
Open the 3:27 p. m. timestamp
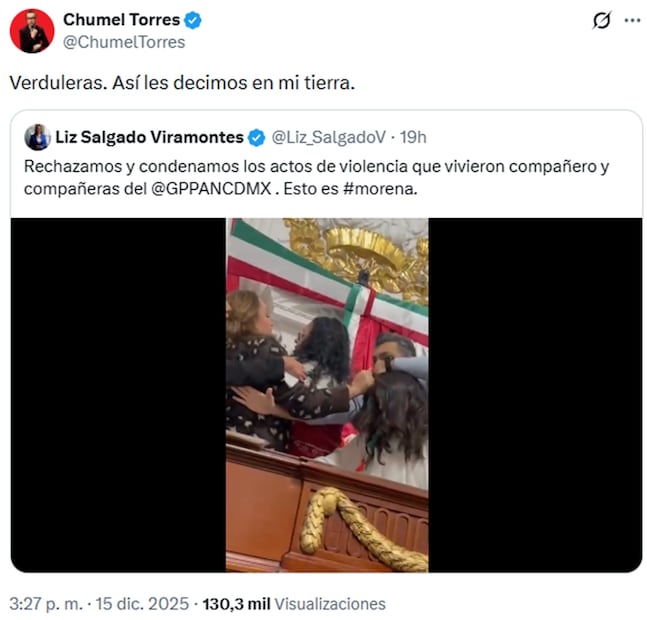pyautogui.click(x=46, y=604)
